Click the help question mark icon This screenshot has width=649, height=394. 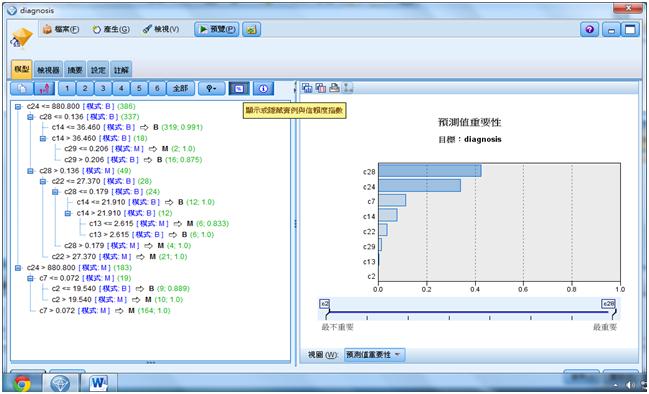coord(590,30)
